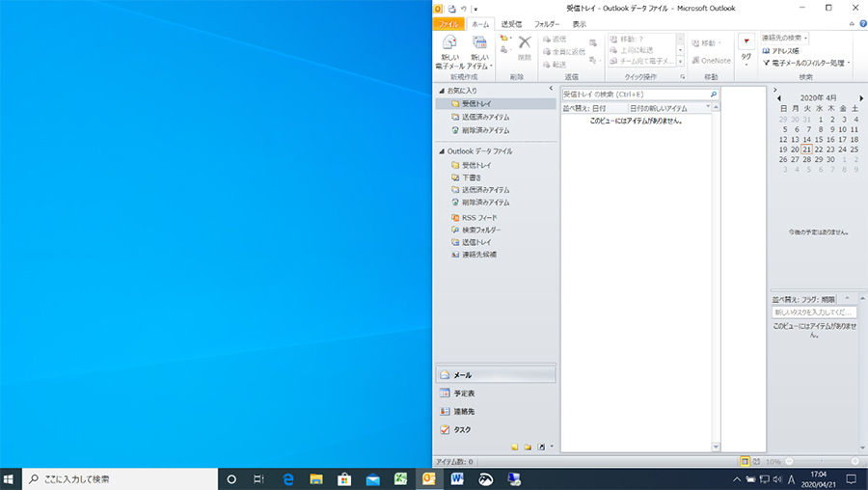
Task: Open the 新しいアイテム dropdown button
Action: click(x=479, y=53)
